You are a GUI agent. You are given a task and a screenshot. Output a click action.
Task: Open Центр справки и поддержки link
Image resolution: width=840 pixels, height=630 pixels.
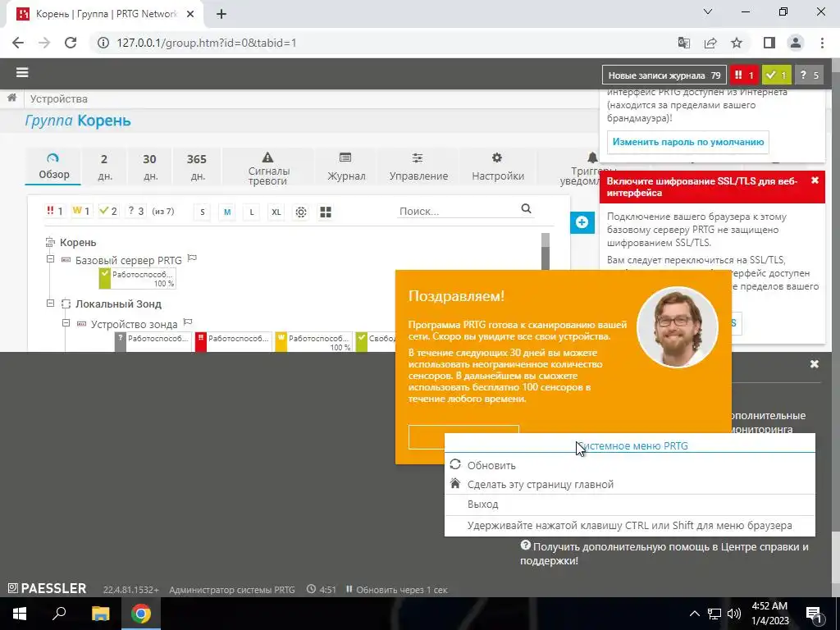tap(664, 554)
